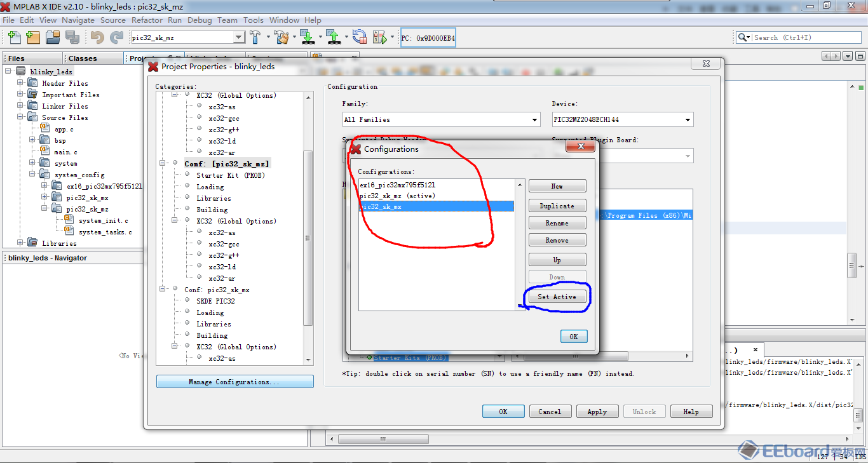The width and height of the screenshot is (868, 463).
Task: Expand the Header Files node
Action: click(x=20, y=83)
